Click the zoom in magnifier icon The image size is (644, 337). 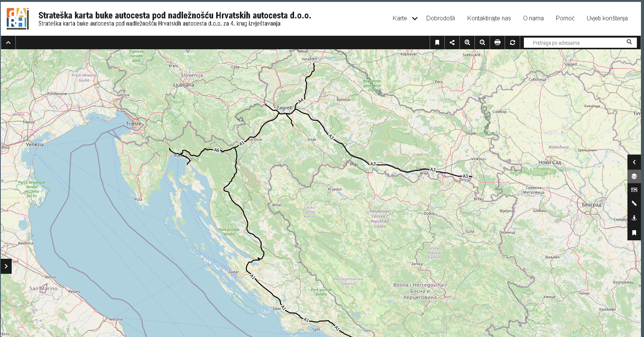click(x=467, y=43)
